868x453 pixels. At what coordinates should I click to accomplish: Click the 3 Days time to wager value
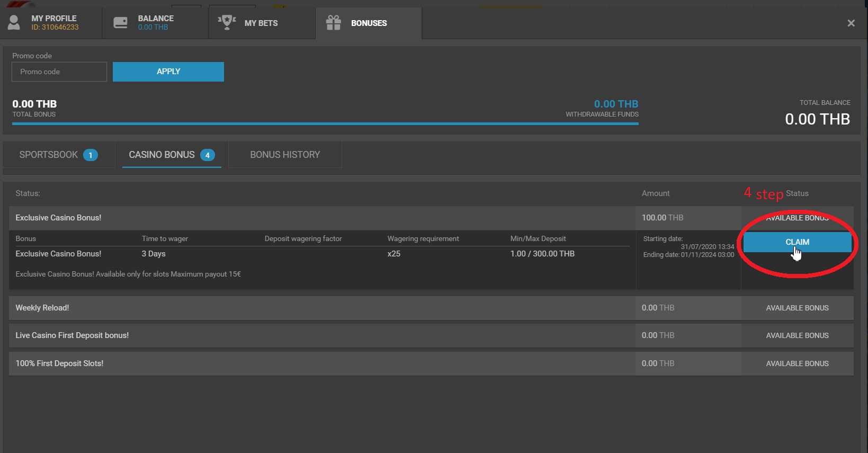tap(154, 254)
